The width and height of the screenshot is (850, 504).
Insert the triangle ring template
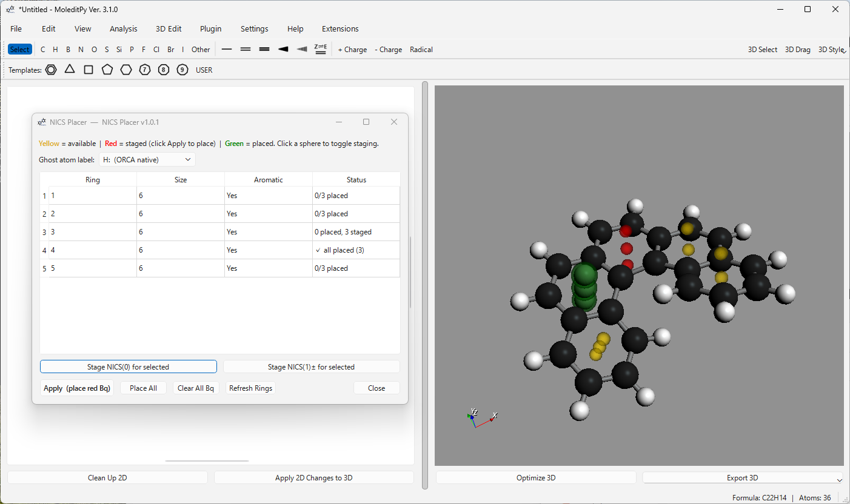click(70, 70)
